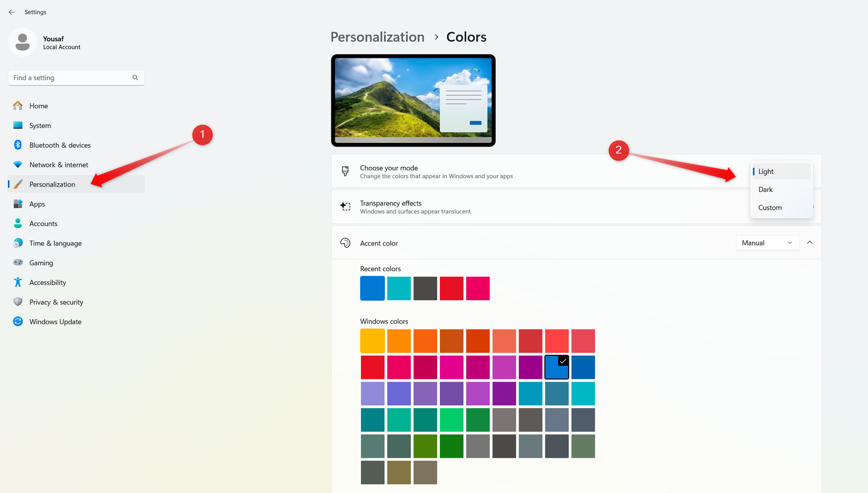This screenshot has height=493, width=868.
Task: Click the Accounts icon in sidebar
Action: point(18,223)
